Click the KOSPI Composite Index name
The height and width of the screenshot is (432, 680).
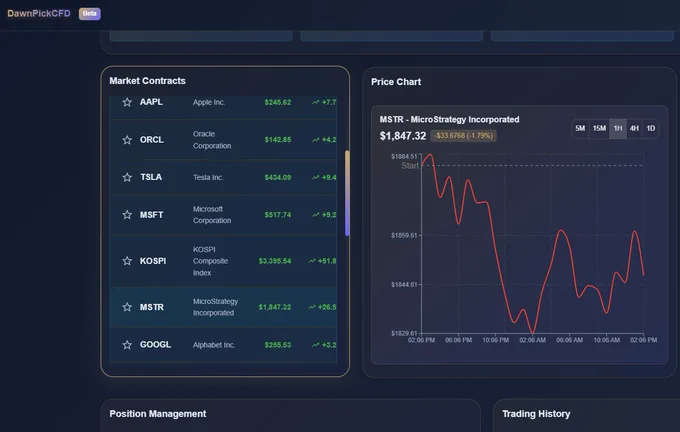pos(210,261)
